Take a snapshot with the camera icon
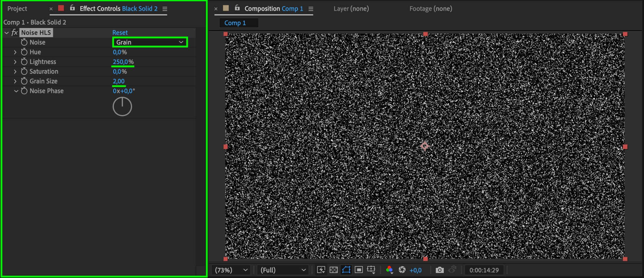 440,270
